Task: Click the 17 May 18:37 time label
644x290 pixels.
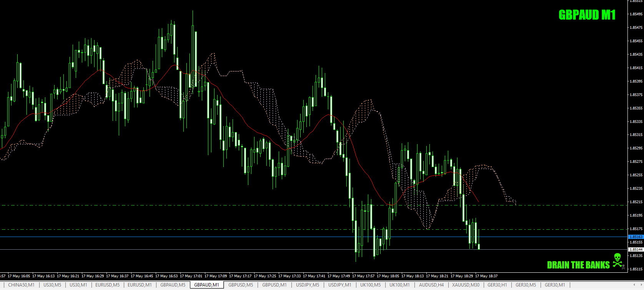Action: pos(486,276)
